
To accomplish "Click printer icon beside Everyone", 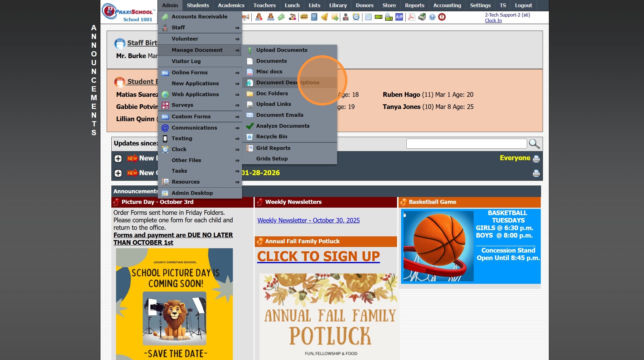I will (x=536, y=159).
